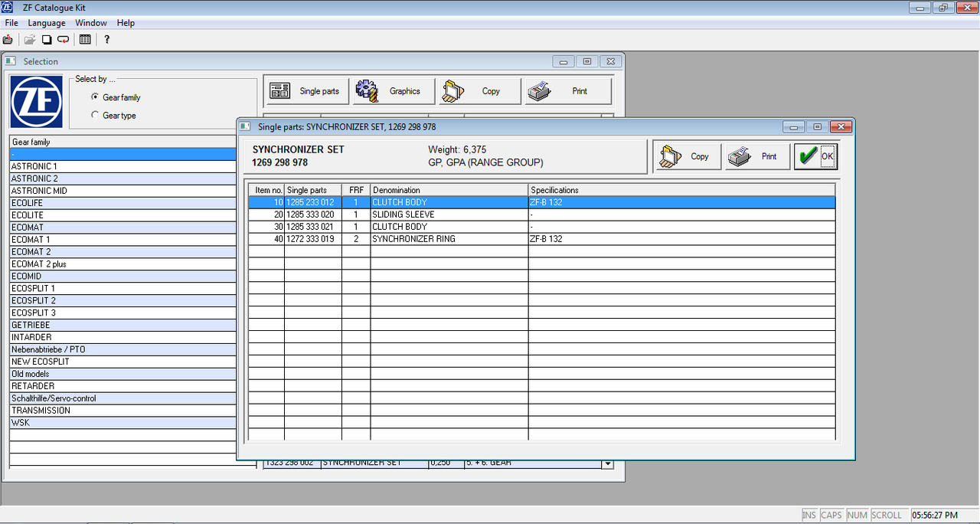Select the Gear type radio button
980x524 pixels.
[95, 115]
